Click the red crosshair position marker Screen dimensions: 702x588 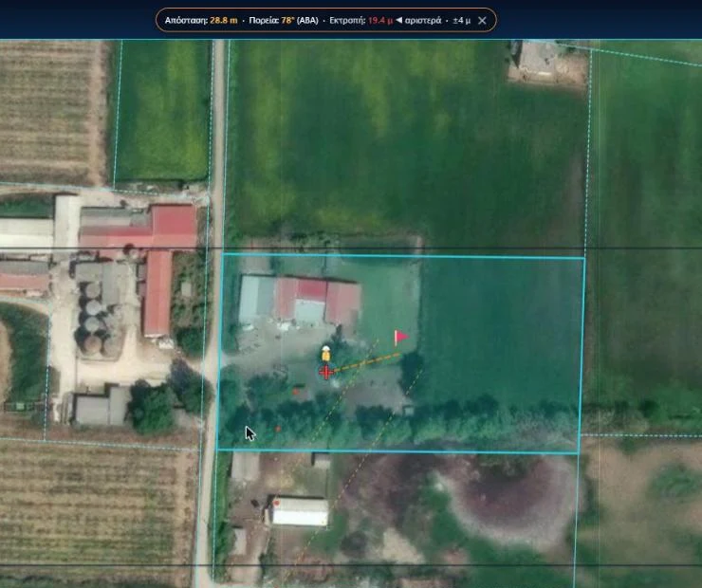coord(326,372)
